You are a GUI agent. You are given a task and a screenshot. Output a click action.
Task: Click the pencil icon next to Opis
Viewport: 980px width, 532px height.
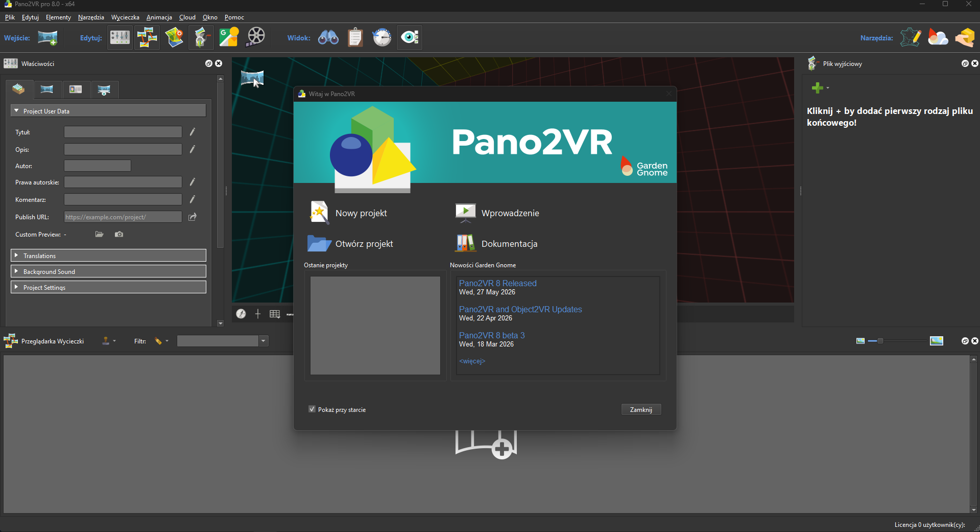click(193, 149)
